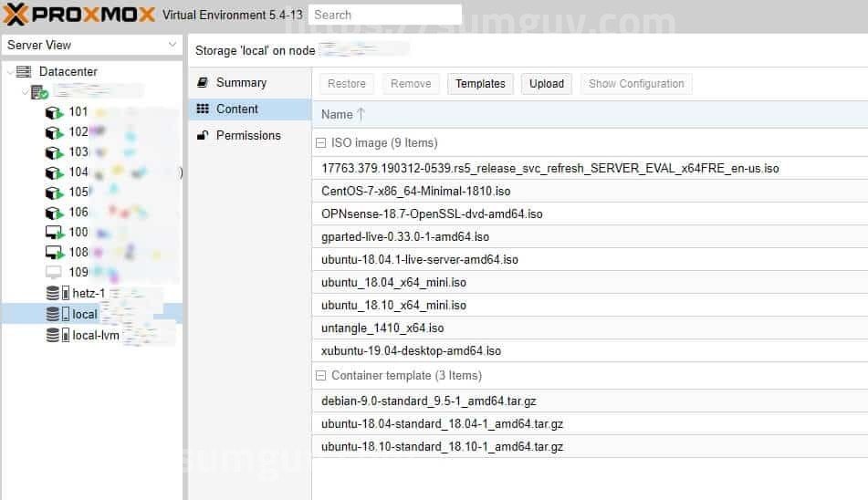Select CentOS-7-x86_64-Minimal-1810.iso
The width and height of the screenshot is (868, 500).
591,191
